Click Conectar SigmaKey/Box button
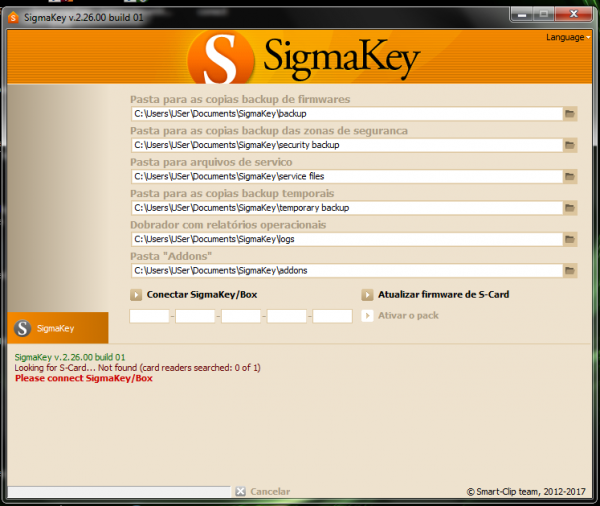The width and height of the screenshot is (600, 506). click(x=194, y=295)
